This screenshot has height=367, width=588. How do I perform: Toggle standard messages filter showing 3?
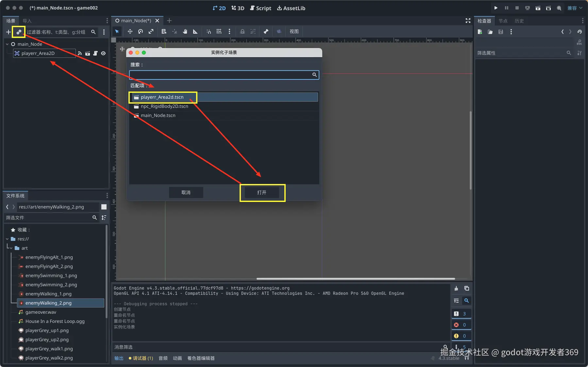point(461,314)
